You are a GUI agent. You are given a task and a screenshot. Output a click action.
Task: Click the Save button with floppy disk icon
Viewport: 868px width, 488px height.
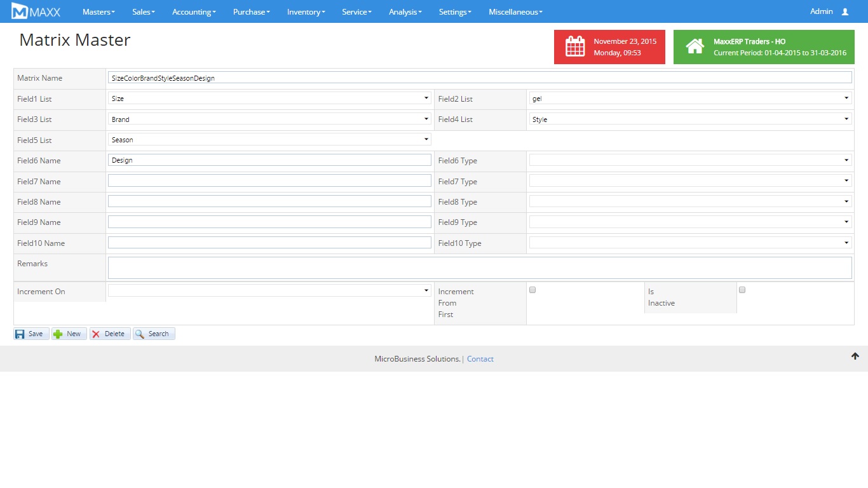pyautogui.click(x=31, y=334)
